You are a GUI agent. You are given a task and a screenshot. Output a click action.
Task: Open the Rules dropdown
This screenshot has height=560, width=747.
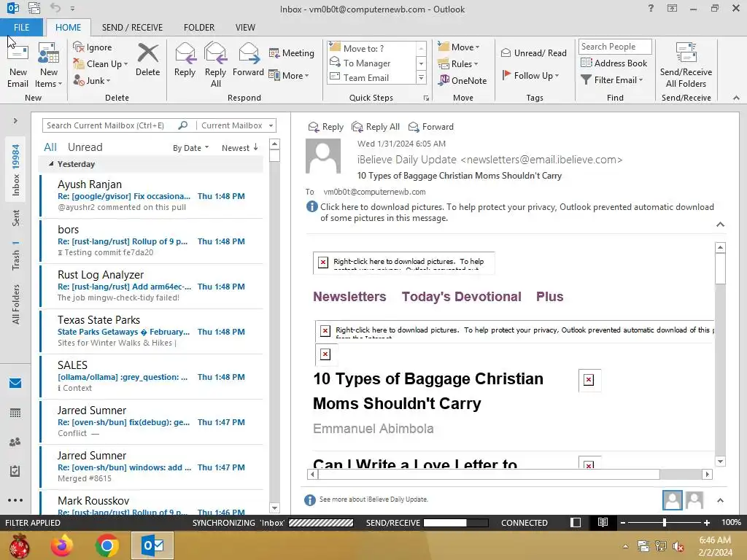pyautogui.click(x=458, y=64)
